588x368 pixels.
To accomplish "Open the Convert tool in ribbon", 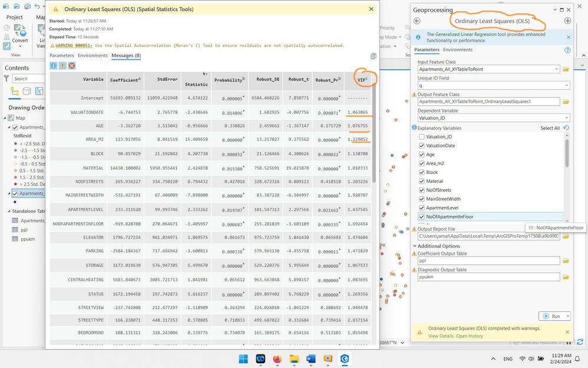I will (20, 35).
